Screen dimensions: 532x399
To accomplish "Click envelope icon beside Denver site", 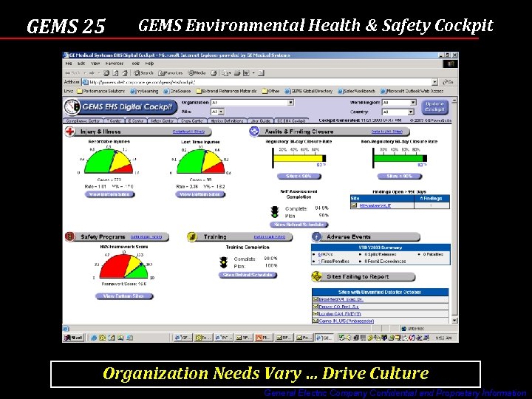I will 316,307.
